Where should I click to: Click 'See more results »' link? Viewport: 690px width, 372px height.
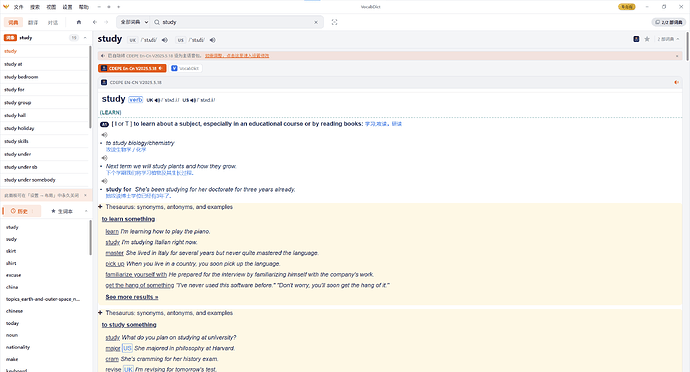click(132, 297)
